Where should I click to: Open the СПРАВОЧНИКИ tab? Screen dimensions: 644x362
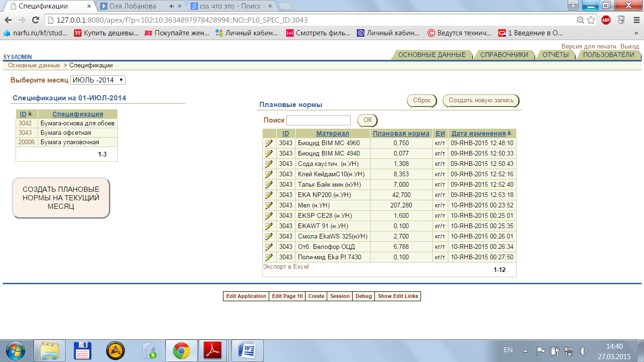pyautogui.click(x=504, y=55)
